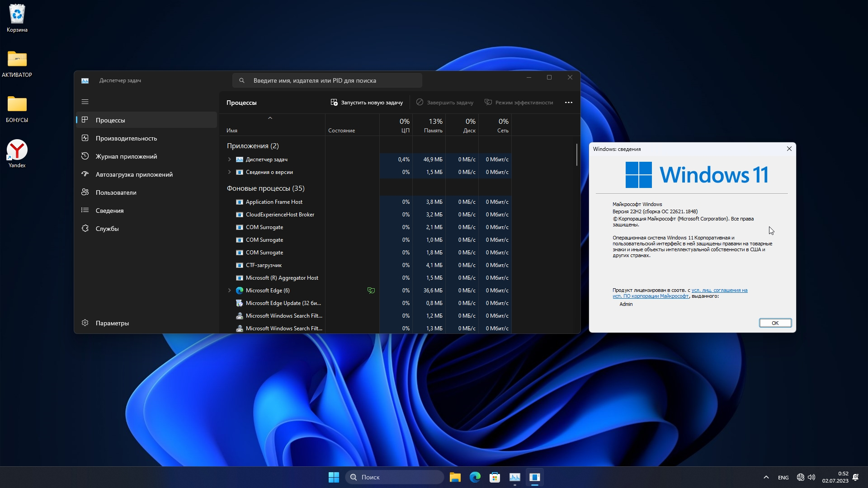Expand the Microsoft Edge (6) process group
Viewport: 868px width, 488px height.
click(x=229, y=291)
